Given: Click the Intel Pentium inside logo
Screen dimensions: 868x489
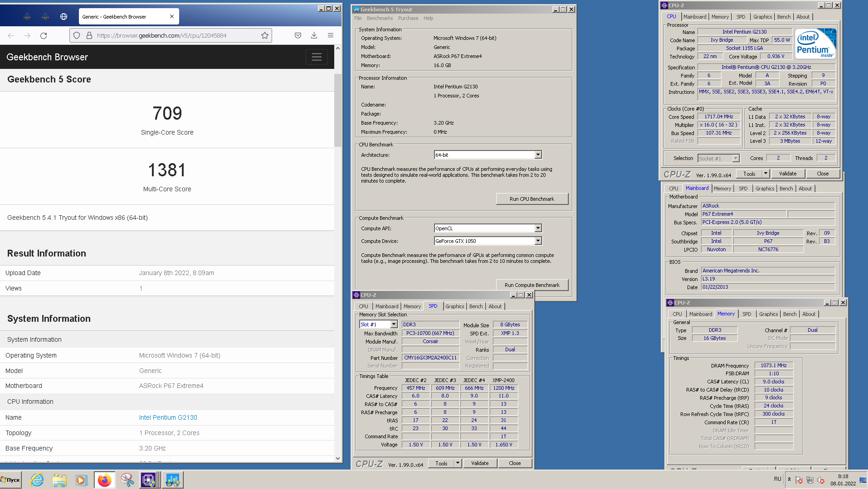Looking at the screenshot, I should coord(816,44).
